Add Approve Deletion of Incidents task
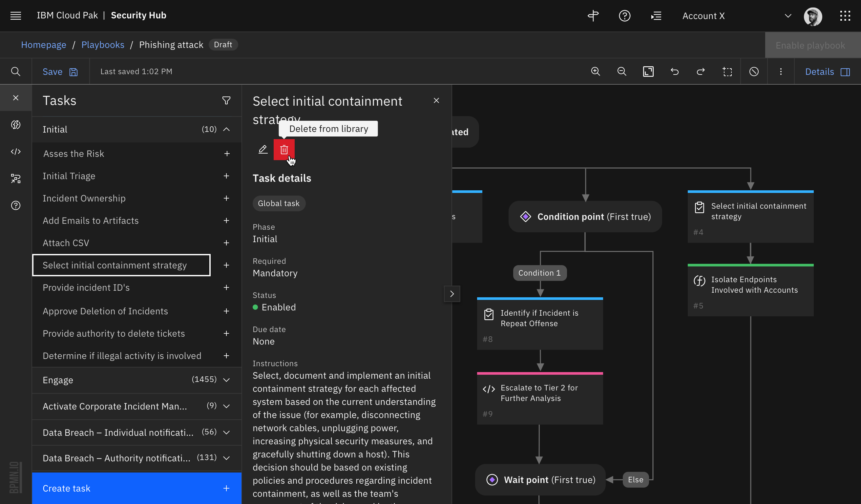This screenshot has height=504, width=861. point(226,311)
